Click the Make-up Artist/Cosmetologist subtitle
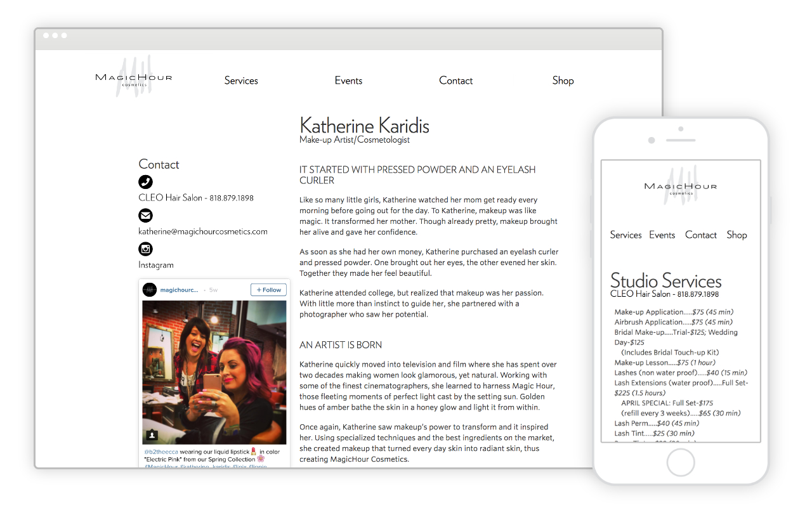This screenshot has height=508, width=812. click(355, 140)
